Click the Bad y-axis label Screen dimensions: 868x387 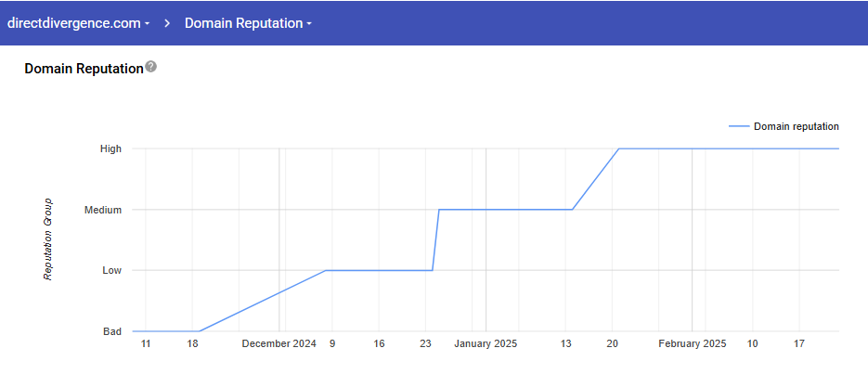point(112,331)
